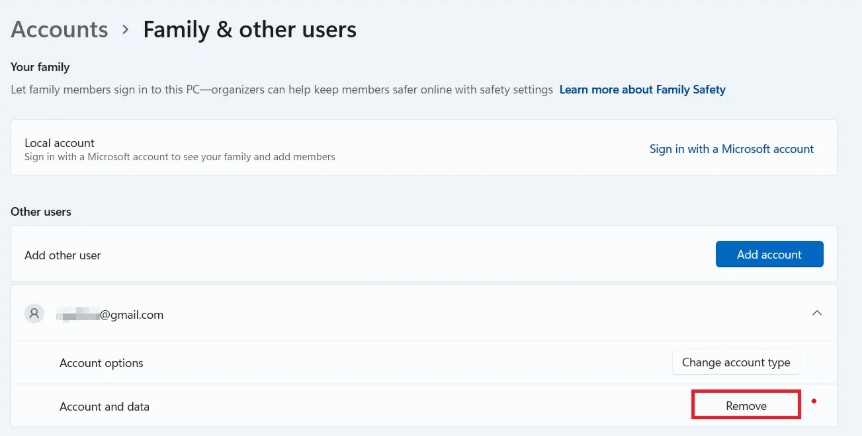This screenshot has height=436, width=862.
Task: Go back to Accounts via the breadcrumb
Action: tap(59, 30)
